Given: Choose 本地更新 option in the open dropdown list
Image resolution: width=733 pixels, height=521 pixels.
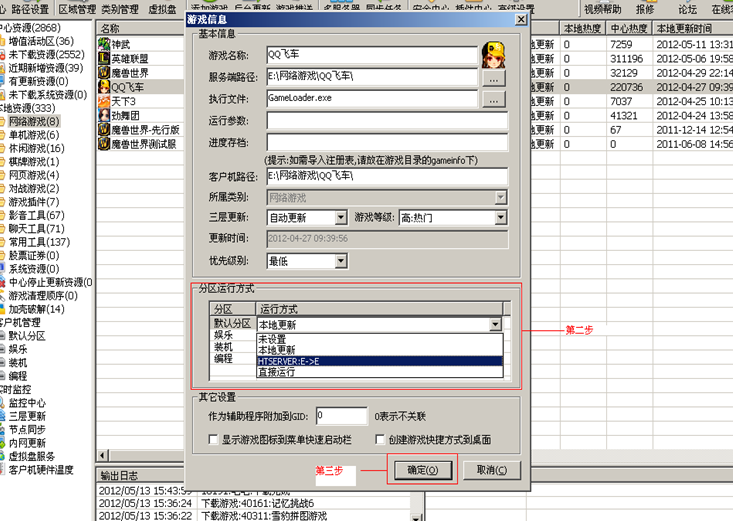Looking at the screenshot, I should tap(380, 350).
